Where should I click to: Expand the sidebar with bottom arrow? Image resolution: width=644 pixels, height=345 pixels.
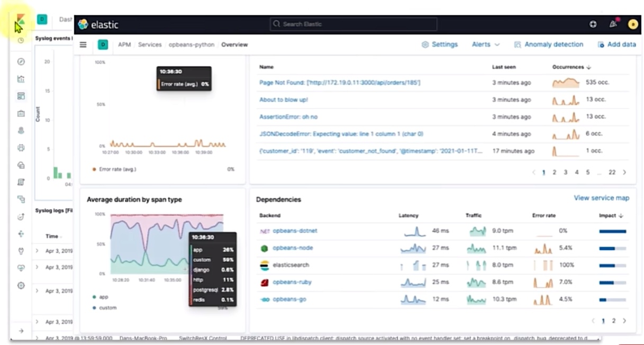click(x=21, y=331)
